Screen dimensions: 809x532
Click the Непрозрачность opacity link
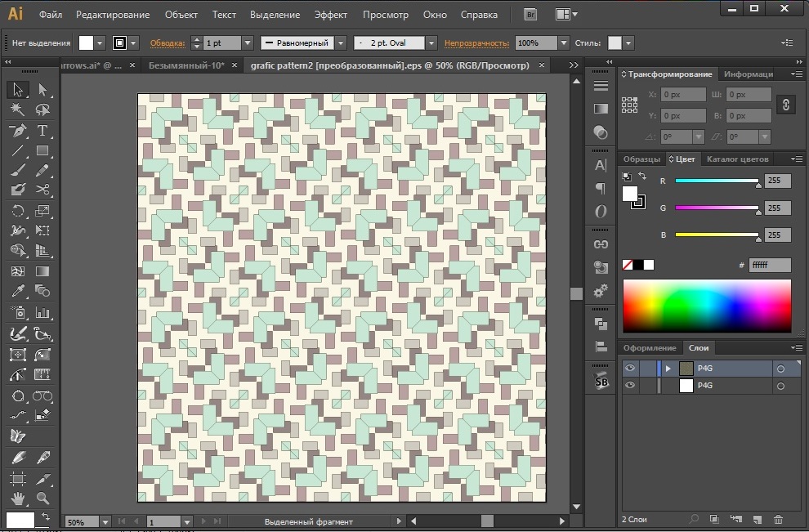coord(476,42)
